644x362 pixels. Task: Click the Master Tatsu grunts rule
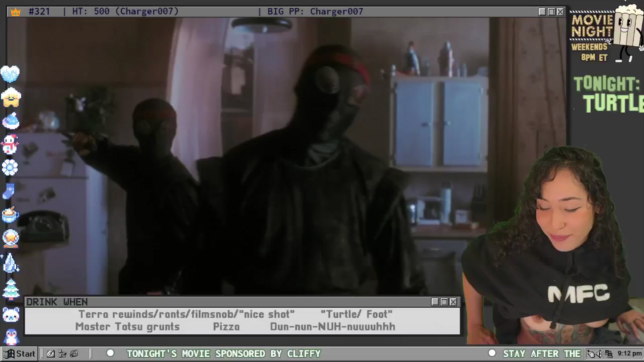point(127,327)
